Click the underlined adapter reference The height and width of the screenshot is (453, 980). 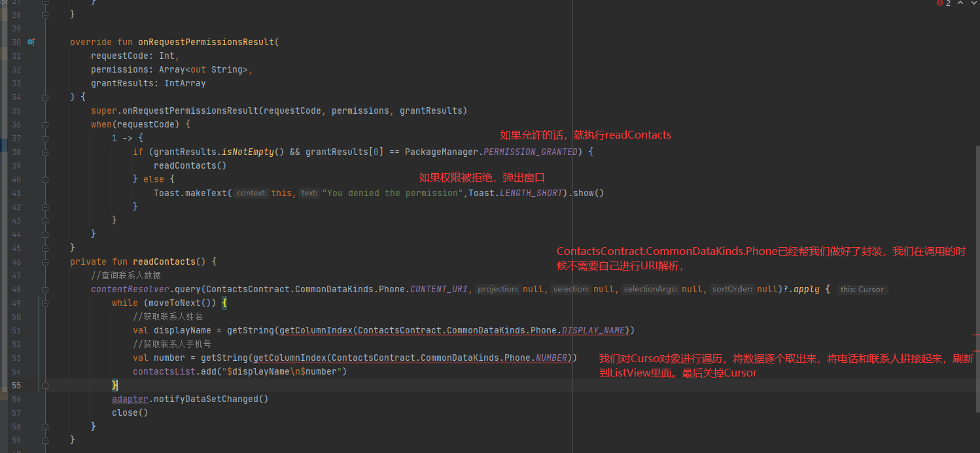click(130, 399)
